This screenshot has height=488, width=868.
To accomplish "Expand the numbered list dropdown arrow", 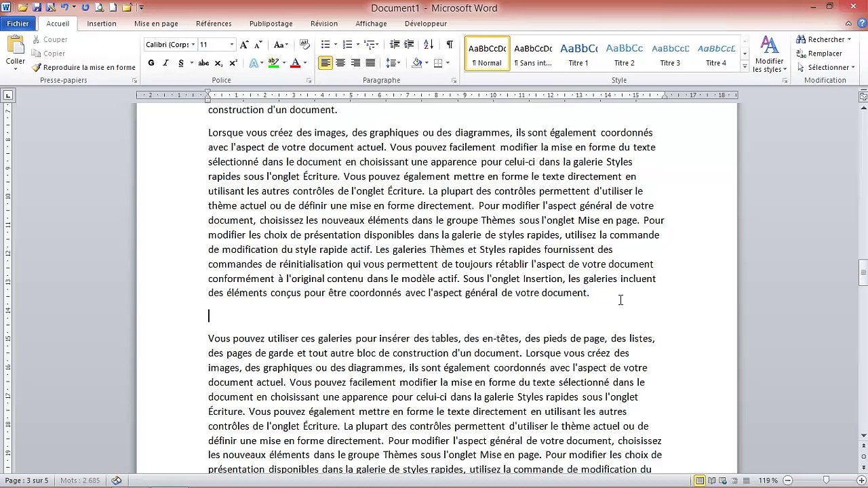I will click(x=358, y=45).
